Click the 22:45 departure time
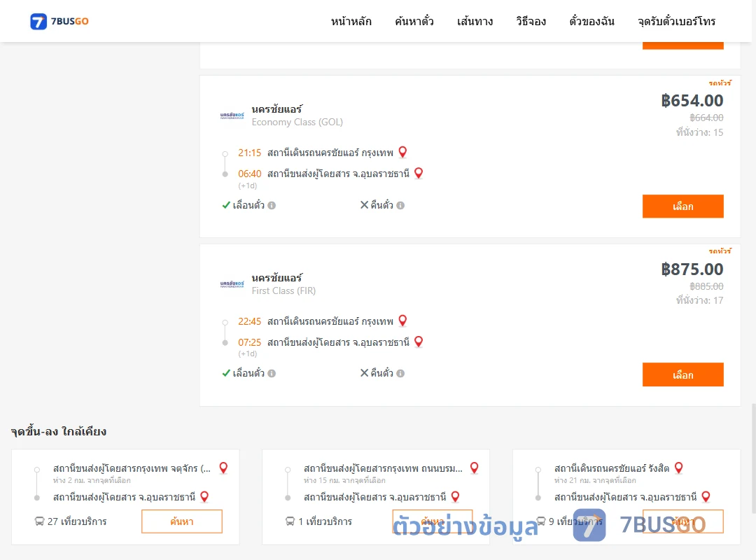Screen dimensions: 756x560 pos(249,321)
